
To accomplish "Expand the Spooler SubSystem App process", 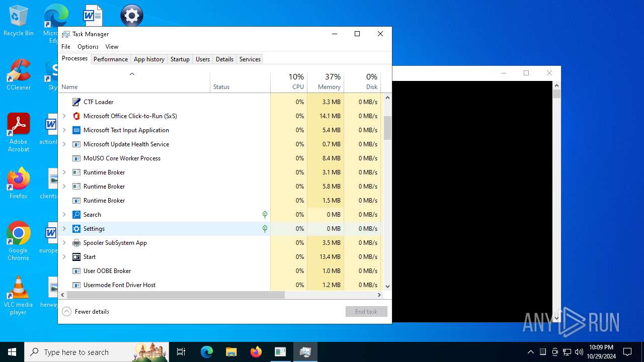I will click(64, 243).
